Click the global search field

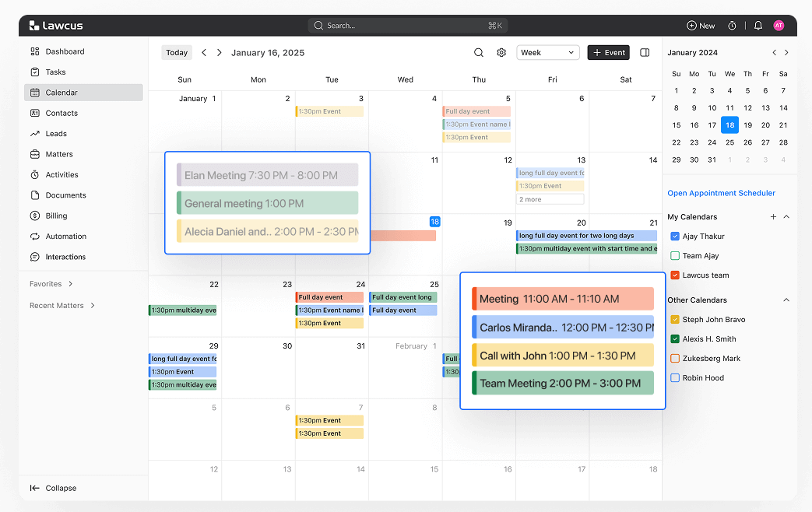(408, 26)
